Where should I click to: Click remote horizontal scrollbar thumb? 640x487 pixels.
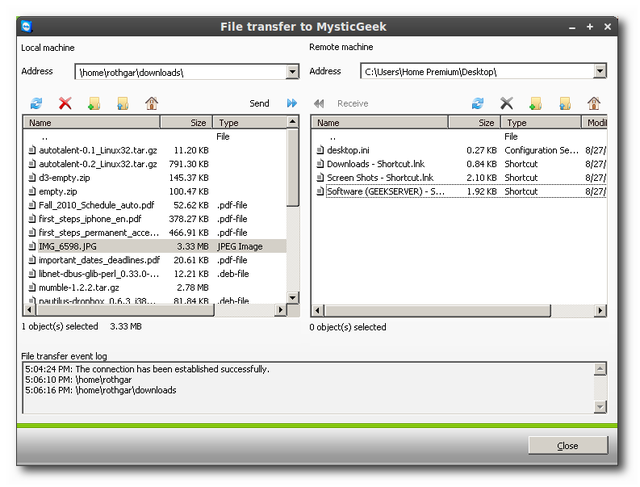coord(437,311)
